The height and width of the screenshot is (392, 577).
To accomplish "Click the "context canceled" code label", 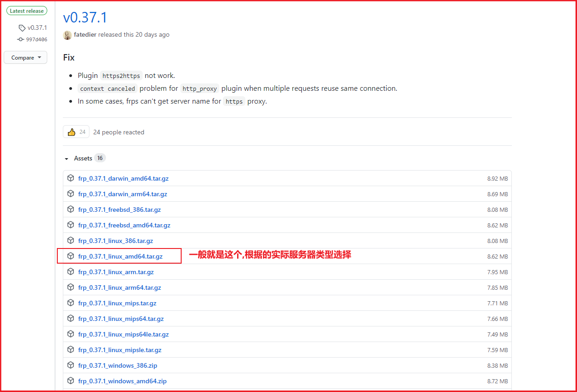I will click(x=108, y=88).
